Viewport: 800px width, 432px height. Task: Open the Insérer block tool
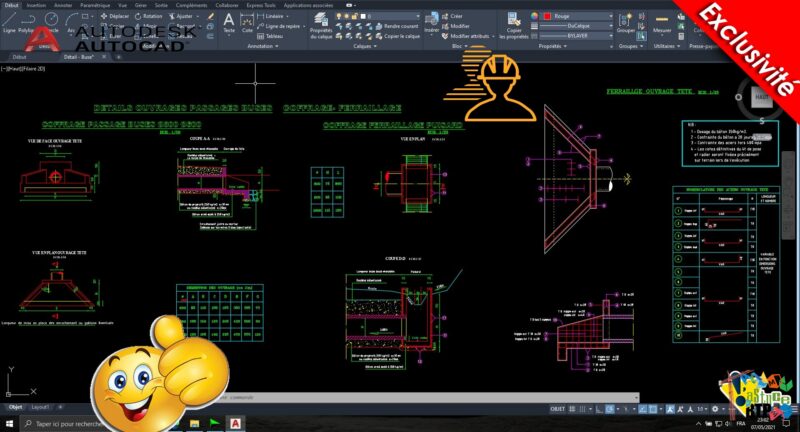coord(432,23)
